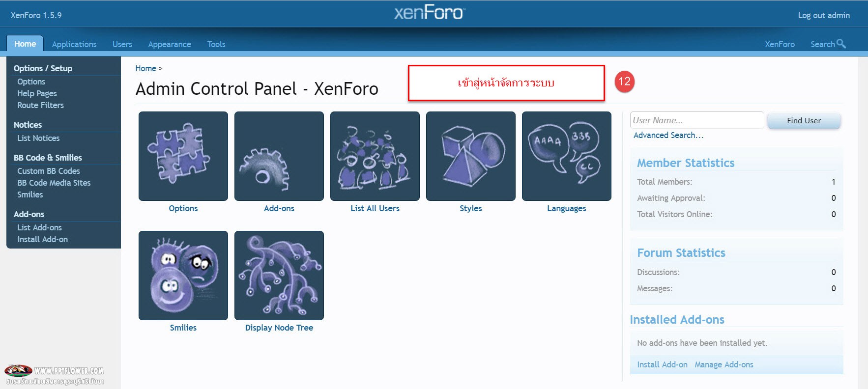The image size is (868, 389).
Task: Open the Appearance tab
Action: (170, 44)
